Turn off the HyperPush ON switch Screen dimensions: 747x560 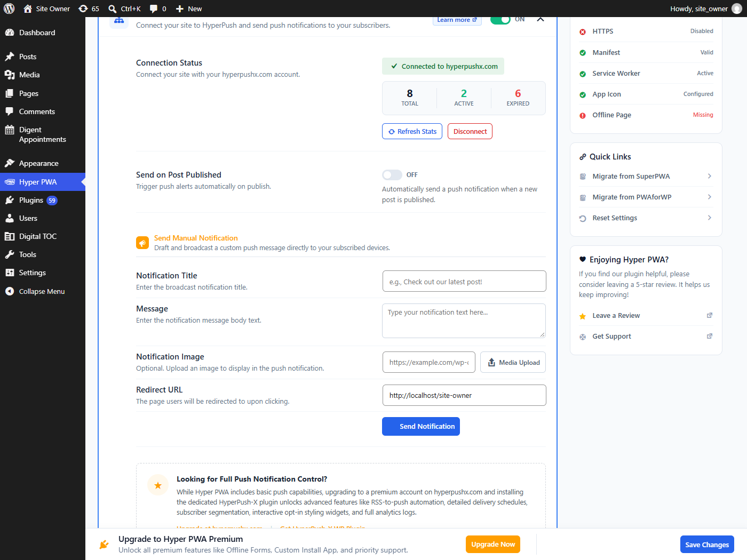[500, 20]
